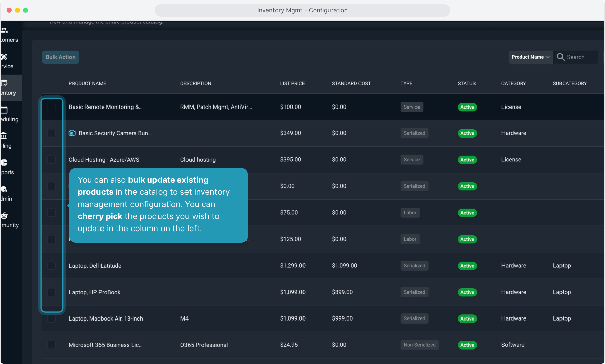Tick the Microsoft 365 Business License checkbox
This screenshot has height=364, width=605.
51,345
